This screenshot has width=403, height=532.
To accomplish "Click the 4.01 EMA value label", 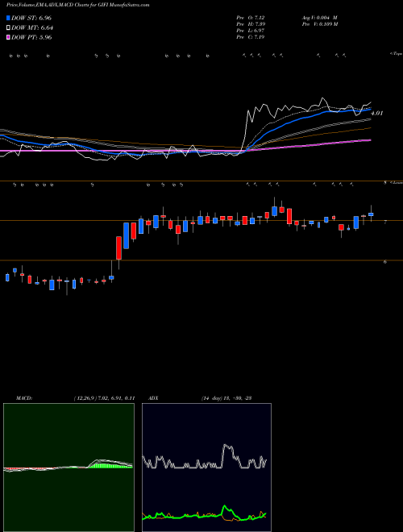I will (377, 114).
